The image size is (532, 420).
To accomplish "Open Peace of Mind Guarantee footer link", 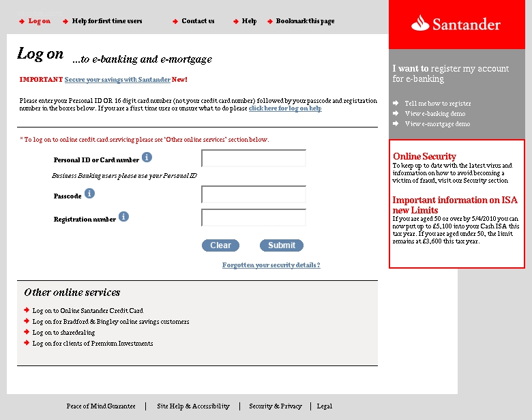I will pos(101,406).
